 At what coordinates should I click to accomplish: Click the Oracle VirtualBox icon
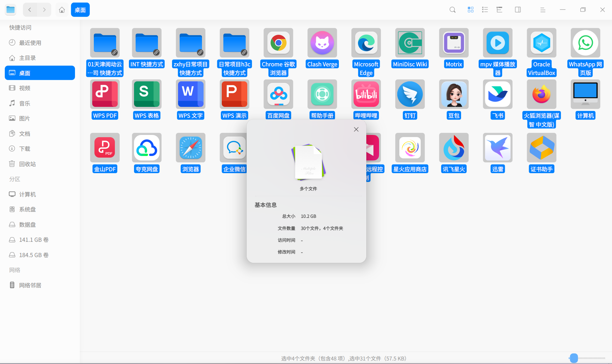point(541,43)
